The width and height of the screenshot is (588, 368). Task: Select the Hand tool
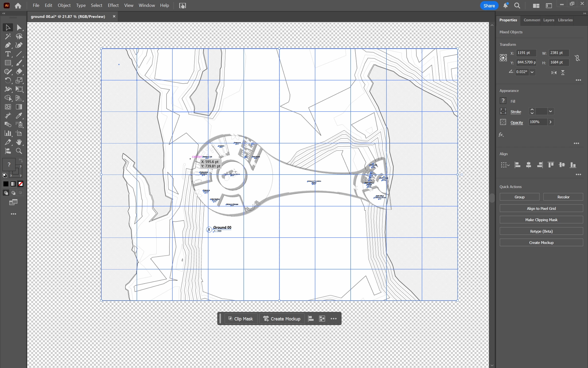(19, 142)
